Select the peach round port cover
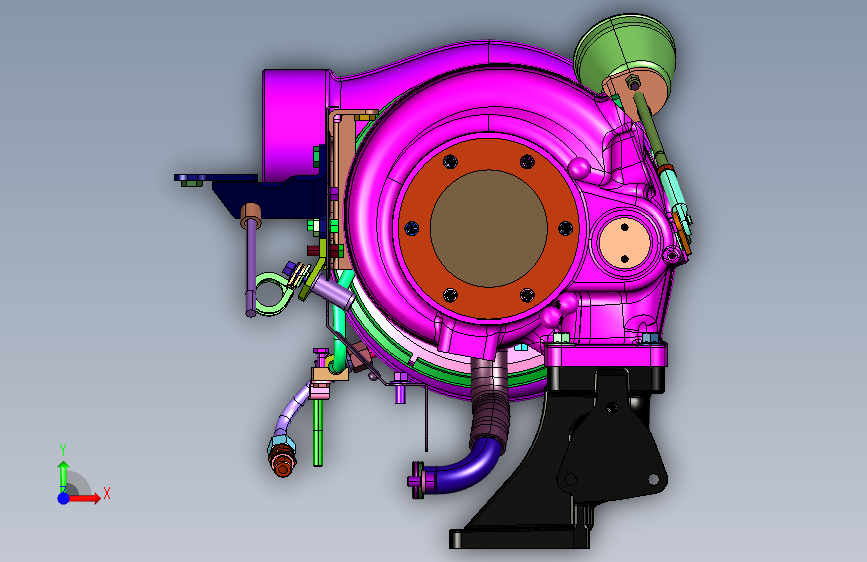867x562 pixels. coord(625,243)
